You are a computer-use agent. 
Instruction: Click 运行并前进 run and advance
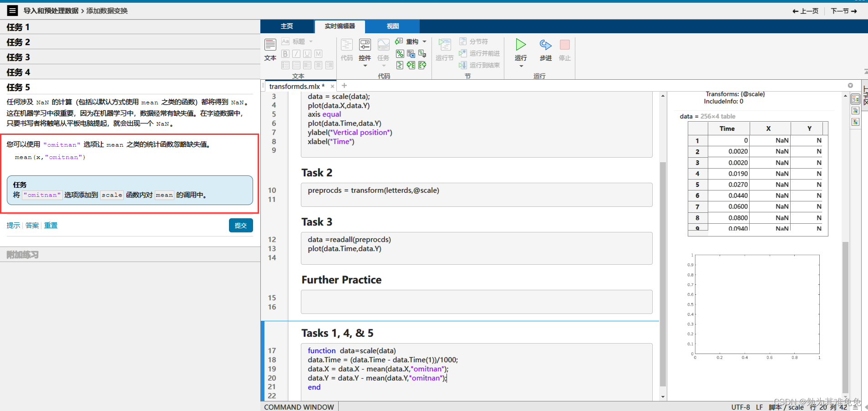point(479,53)
